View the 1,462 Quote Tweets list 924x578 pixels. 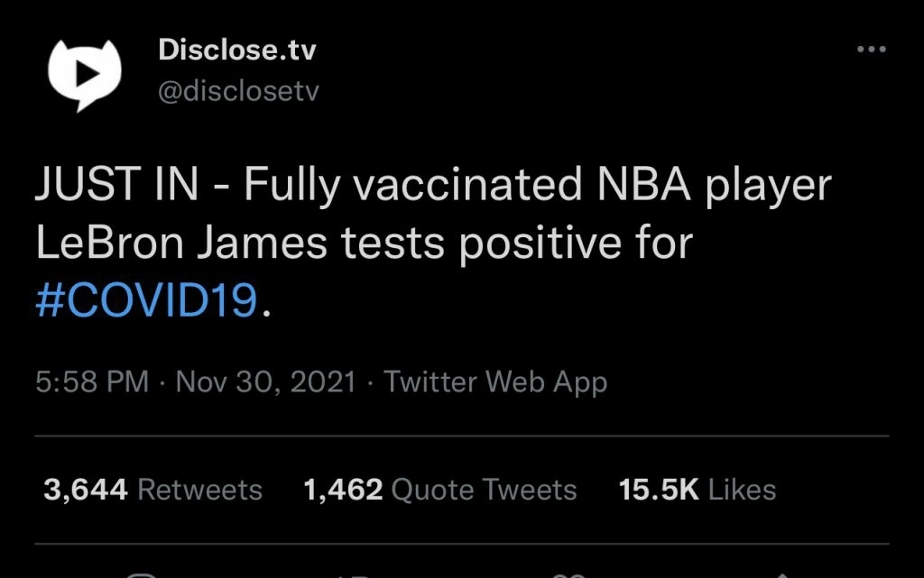(440, 490)
